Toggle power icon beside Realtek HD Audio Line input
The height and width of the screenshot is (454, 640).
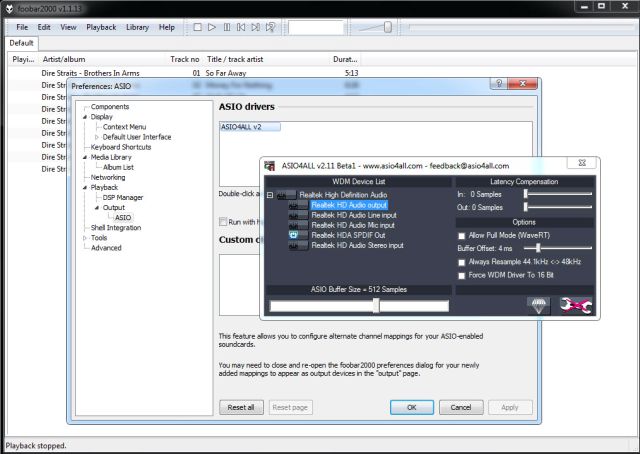[298, 215]
